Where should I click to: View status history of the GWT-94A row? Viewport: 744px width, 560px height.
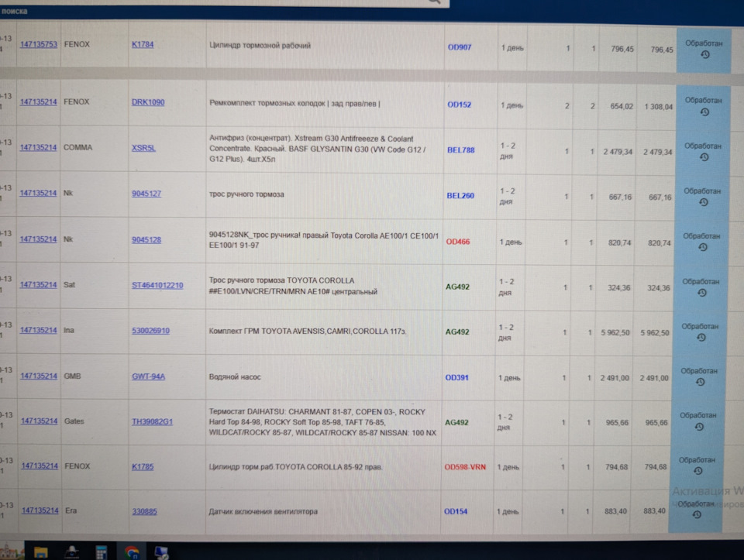701,382
